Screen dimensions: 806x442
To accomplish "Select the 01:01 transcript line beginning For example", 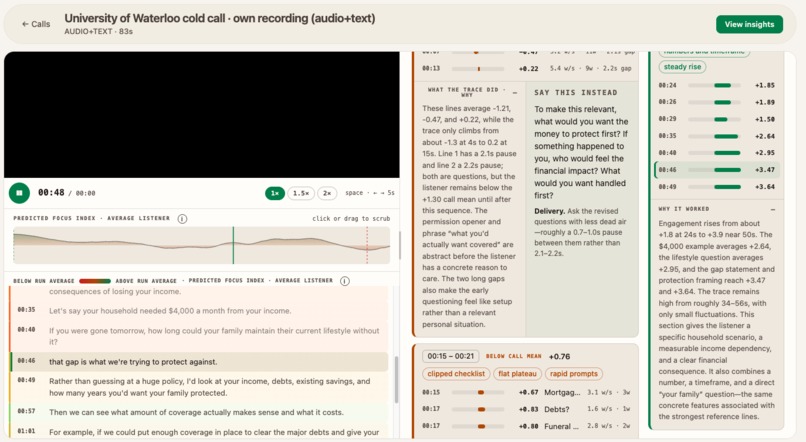I will click(x=199, y=432).
